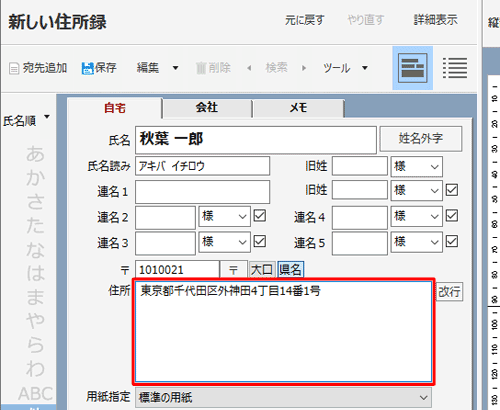Viewport: 500px width, 410px height.
Task: Open the 編集 menu
Action: 148,68
